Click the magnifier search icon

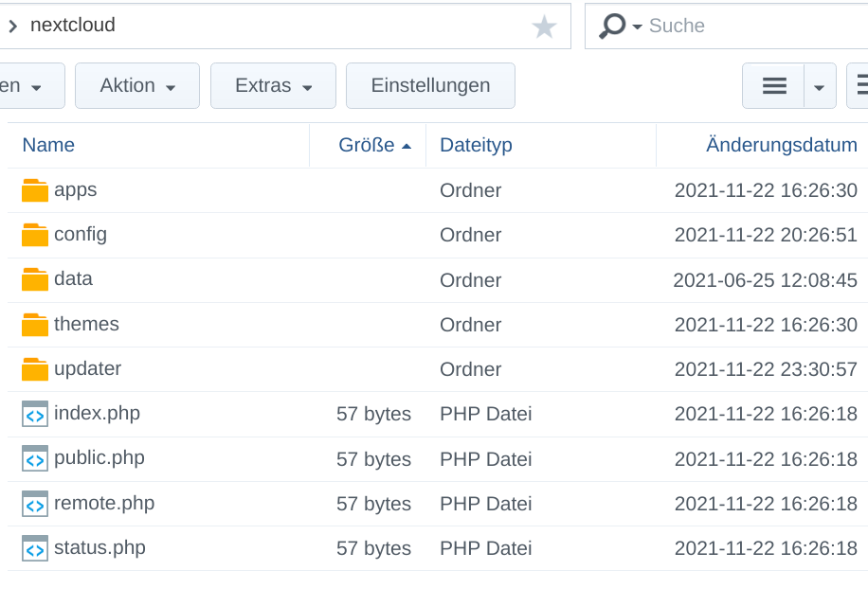(x=612, y=26)
